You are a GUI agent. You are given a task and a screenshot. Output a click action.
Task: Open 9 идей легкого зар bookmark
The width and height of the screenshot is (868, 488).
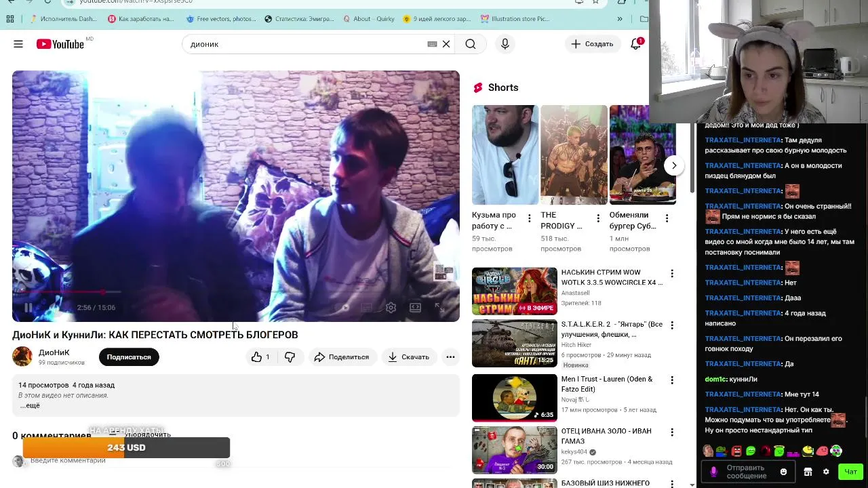pyautogui.click(x=437, y=19)
